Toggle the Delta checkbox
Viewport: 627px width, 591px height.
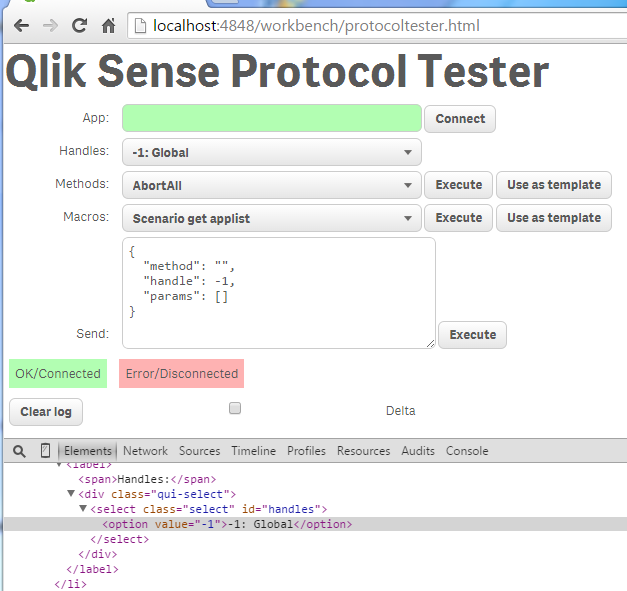[x=235, y=408]
